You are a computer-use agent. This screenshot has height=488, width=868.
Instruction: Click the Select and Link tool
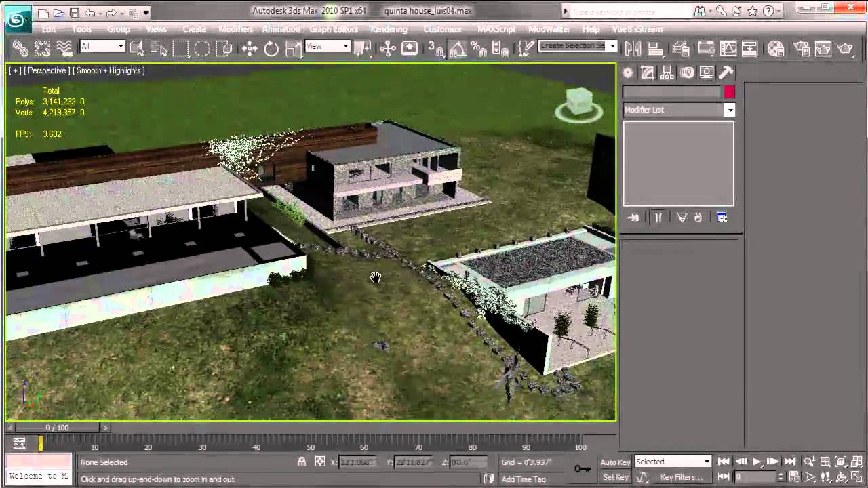coord(20,48)
